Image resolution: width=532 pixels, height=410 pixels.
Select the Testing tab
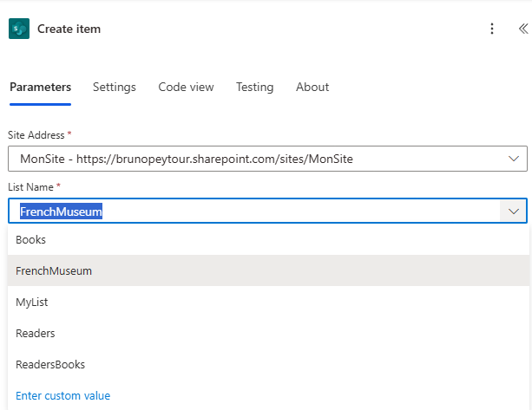click(254, 87)
